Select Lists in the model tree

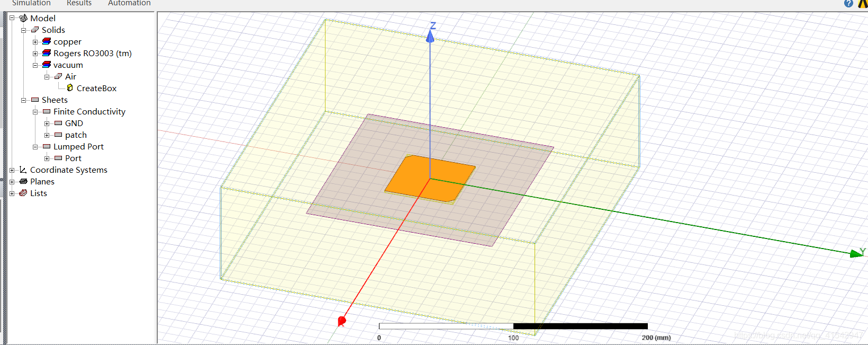(x=39, y=193)
